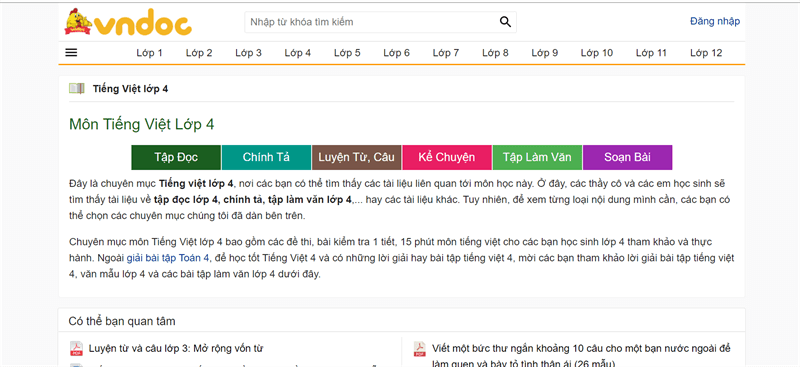Click PDF icon next to Viết một bức thư ngắn
The height and width of the screenshot is (367, 800).
pyautogui.click(x=419, y=349)
